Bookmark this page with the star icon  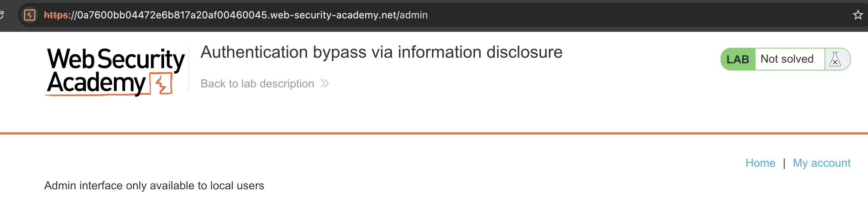(858, 15)
